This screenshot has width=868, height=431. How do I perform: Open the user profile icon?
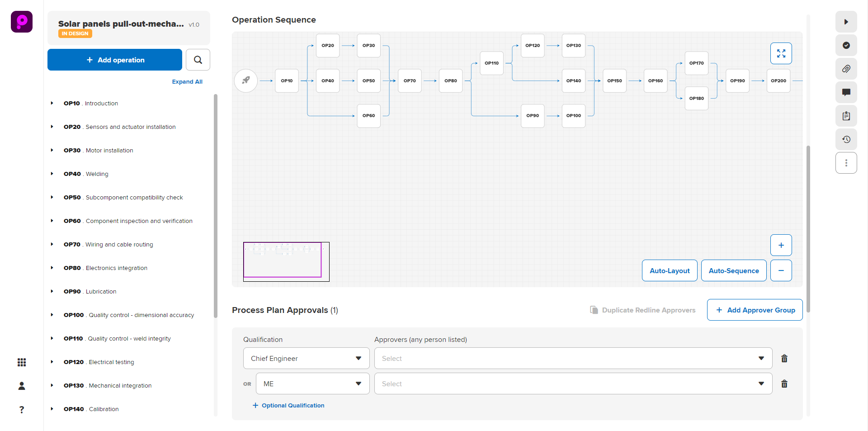click(x=22, y=386)
